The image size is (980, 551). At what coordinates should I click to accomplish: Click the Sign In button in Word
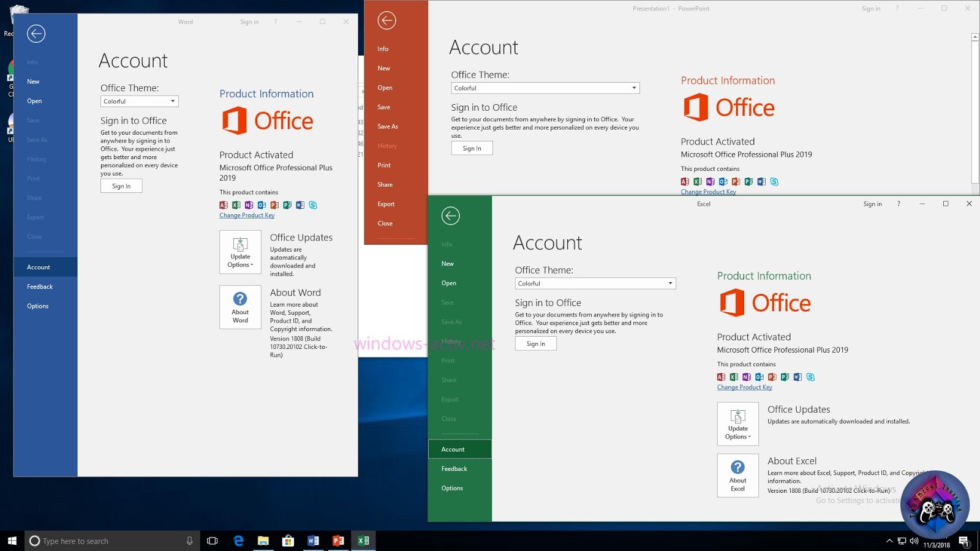tap(121, 186)
